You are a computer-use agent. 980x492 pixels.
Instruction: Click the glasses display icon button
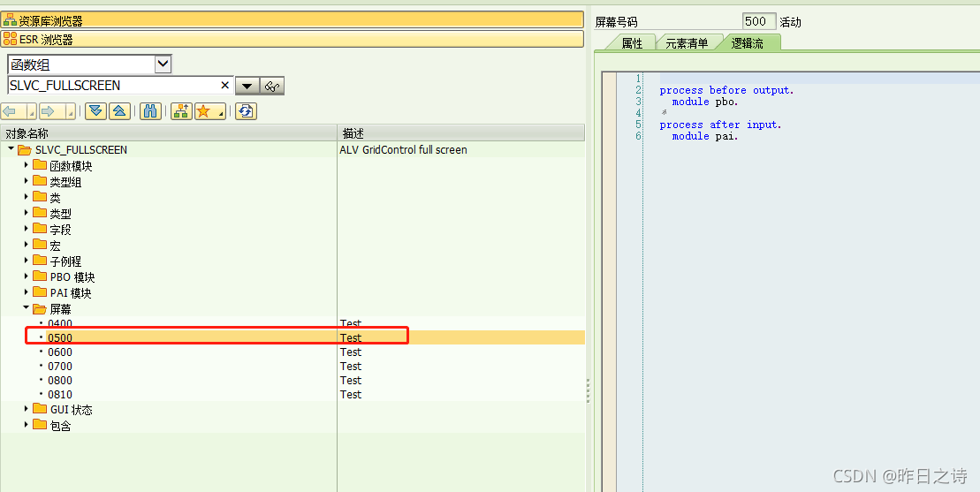[x=272, y=87]
